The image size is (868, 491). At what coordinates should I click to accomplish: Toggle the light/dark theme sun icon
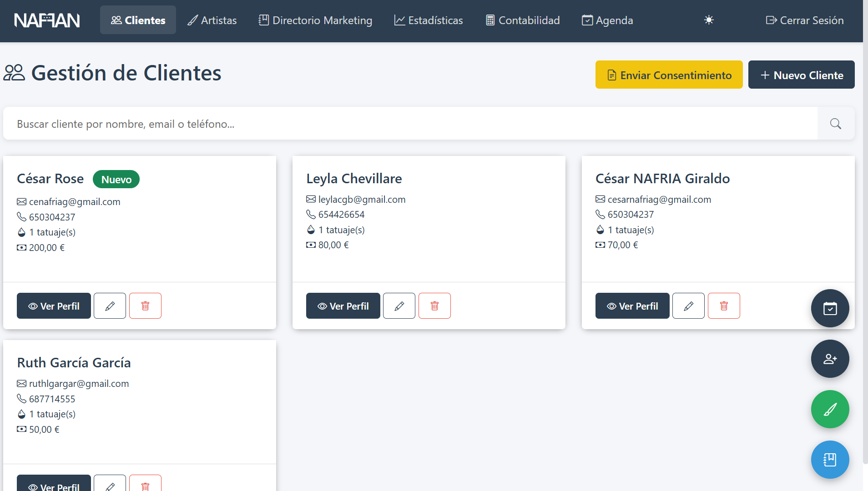tap(709, 20)
